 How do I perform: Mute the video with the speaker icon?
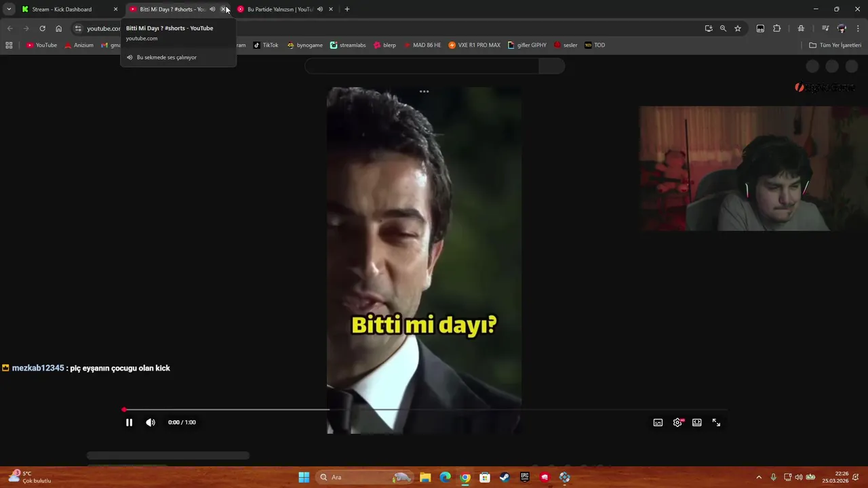tap(151, 422)
